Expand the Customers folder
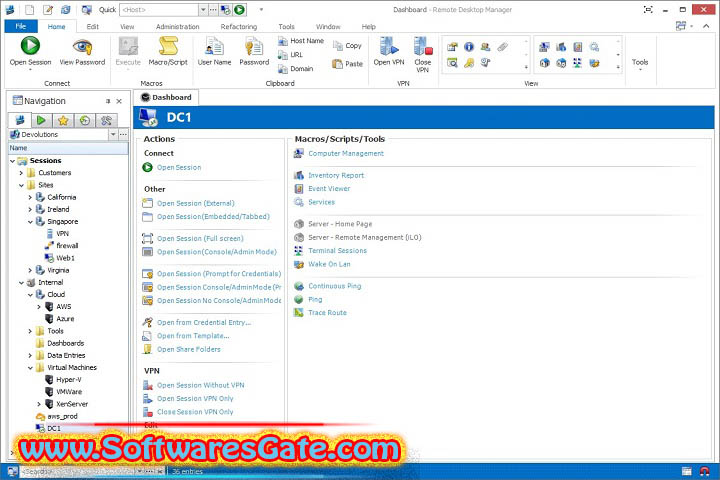This screenshot has width=720, height=480. [x=21, y=173]
